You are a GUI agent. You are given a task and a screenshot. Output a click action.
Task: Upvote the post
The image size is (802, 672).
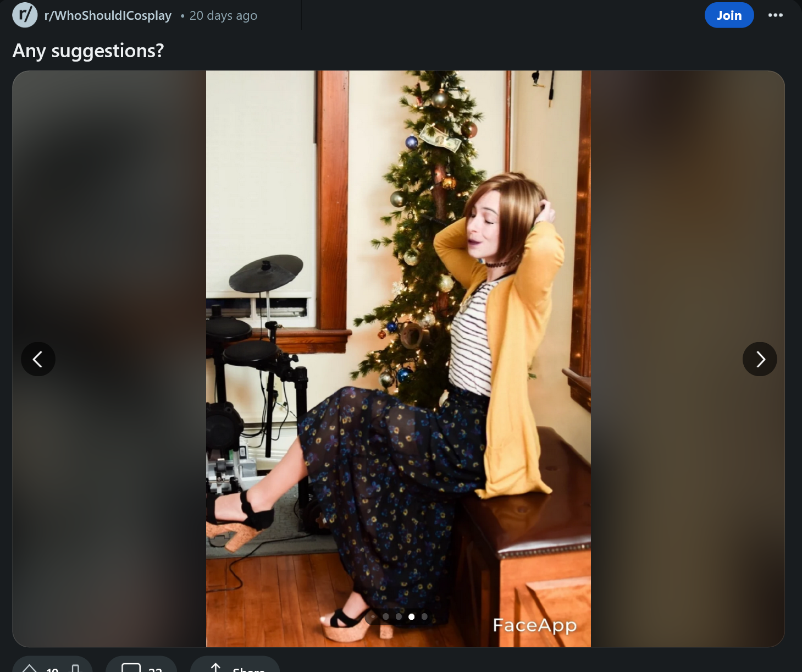point(29,668)
